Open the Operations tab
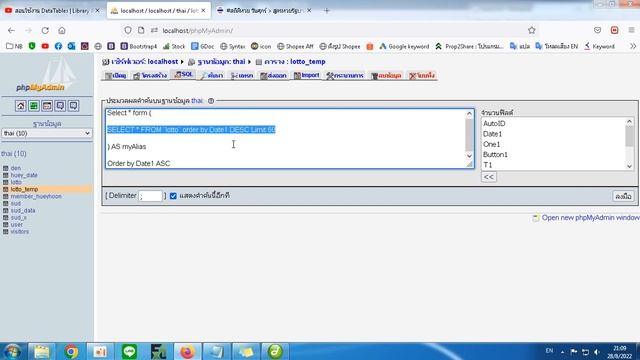Viewport: 640px width, 360px height. [x=345, y=76]
